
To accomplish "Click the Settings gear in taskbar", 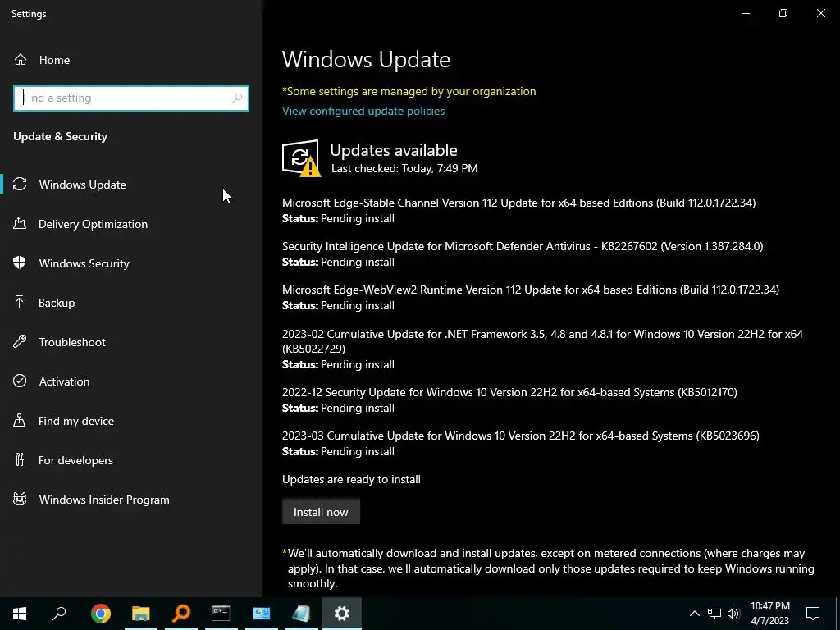I will [342, 614].
